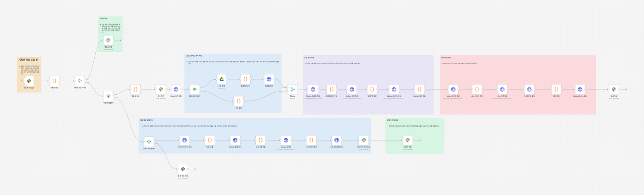Open the Google Drive 시트 복제 node
This screenshot has height=195, width=644.
coord(221,79)
